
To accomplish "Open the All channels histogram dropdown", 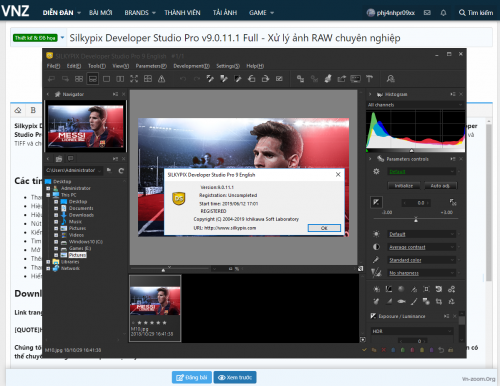I will [415, 105].
